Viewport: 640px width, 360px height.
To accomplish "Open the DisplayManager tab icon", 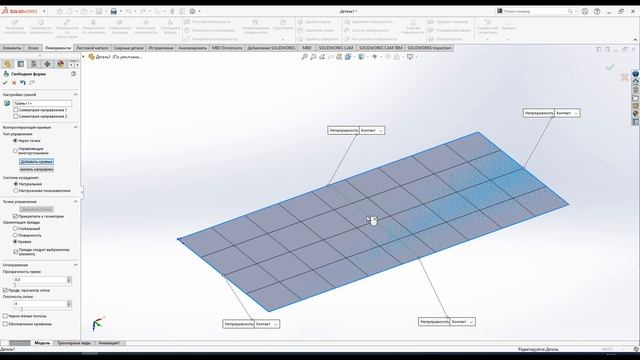I will coord(60,64).
